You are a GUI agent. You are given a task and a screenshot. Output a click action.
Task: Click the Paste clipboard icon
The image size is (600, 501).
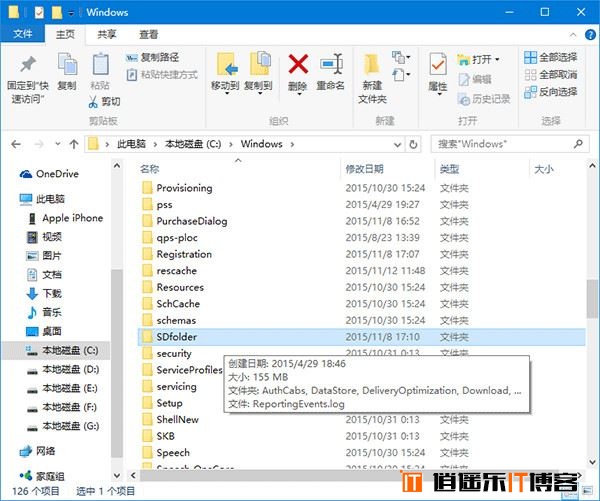pyautogui.click(x=101, y=64)
